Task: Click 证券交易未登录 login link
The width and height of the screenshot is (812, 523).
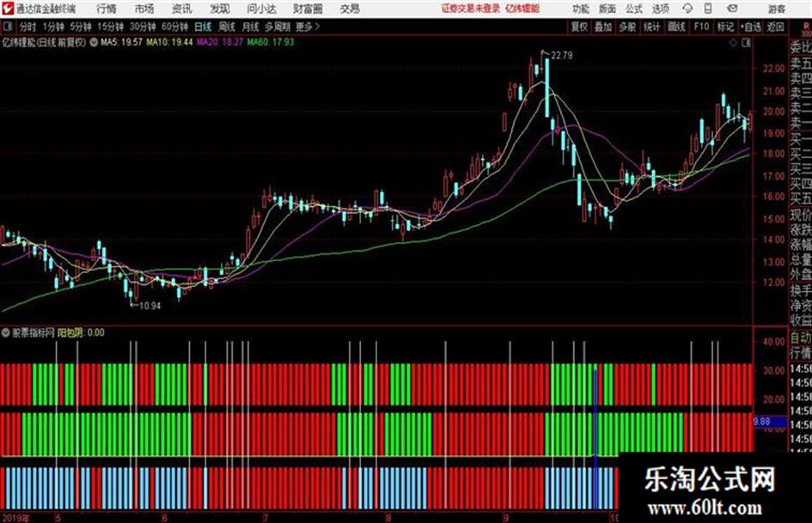Action: point(471,9)
